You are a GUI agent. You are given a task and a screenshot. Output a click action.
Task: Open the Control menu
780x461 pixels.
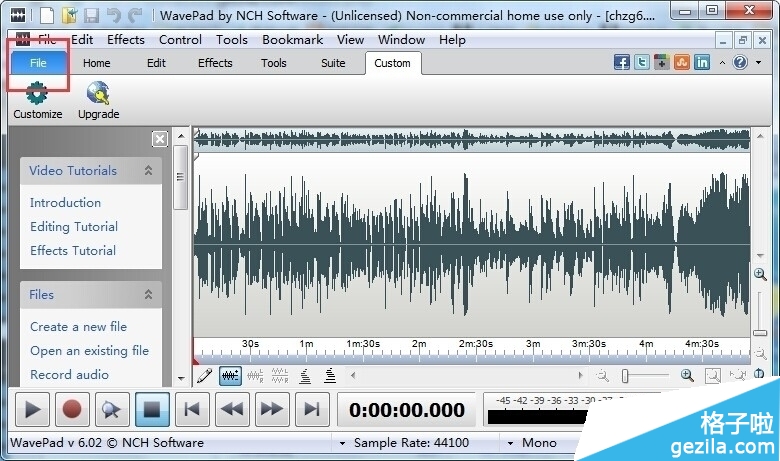click(180, 40)
